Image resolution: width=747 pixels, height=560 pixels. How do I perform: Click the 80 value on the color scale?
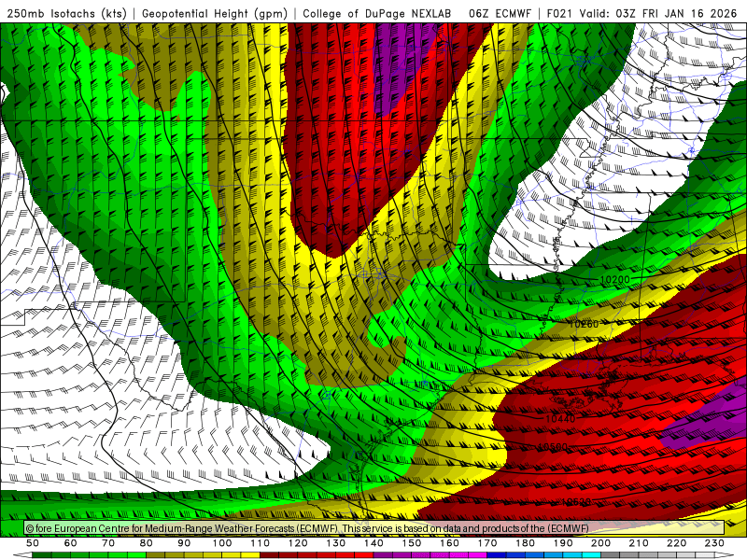(x=147, y=543)
